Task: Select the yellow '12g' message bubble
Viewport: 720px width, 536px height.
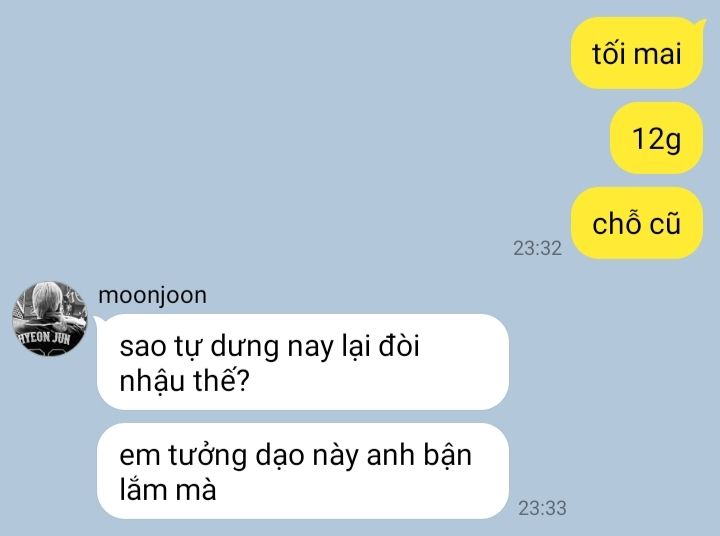Action: coord(656,138)
